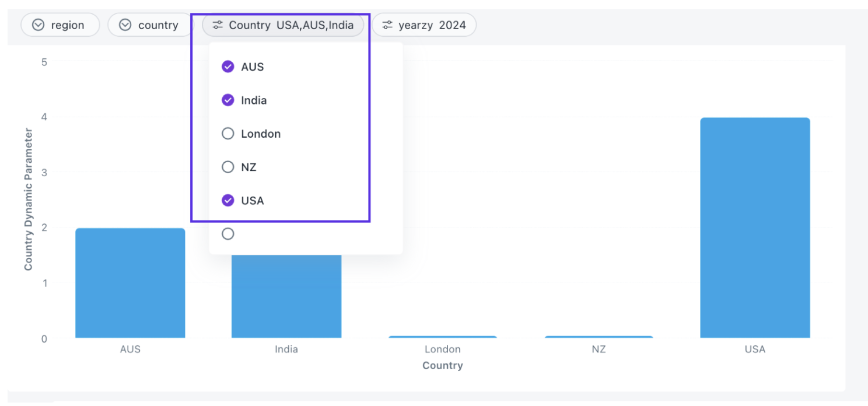The width and height of the screenshot is (868, 406).
Task: Click the India x-axis label
Action: pos(286,349)
